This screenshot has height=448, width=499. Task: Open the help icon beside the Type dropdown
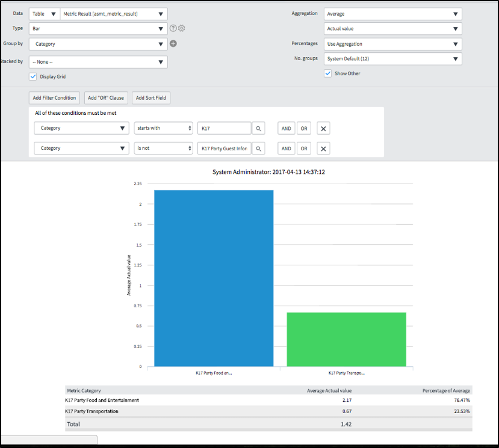pyautogui.click(x=174, y=28)
